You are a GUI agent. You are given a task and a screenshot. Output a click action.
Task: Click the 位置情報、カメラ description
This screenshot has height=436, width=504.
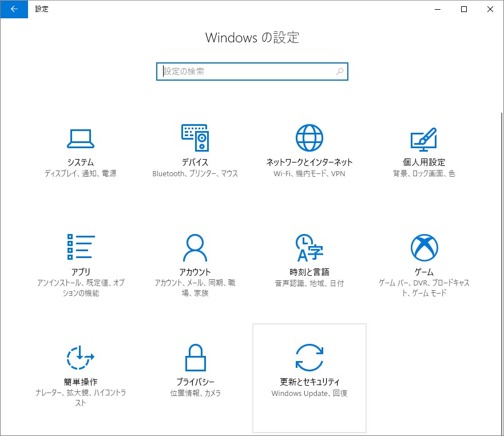pyautogui.click(x=196, y=393)
